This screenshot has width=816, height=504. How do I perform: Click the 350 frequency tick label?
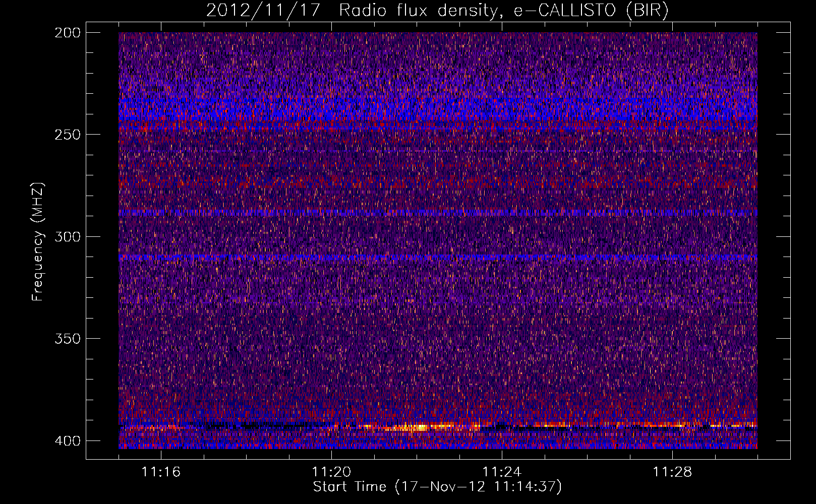click(67, 338)
